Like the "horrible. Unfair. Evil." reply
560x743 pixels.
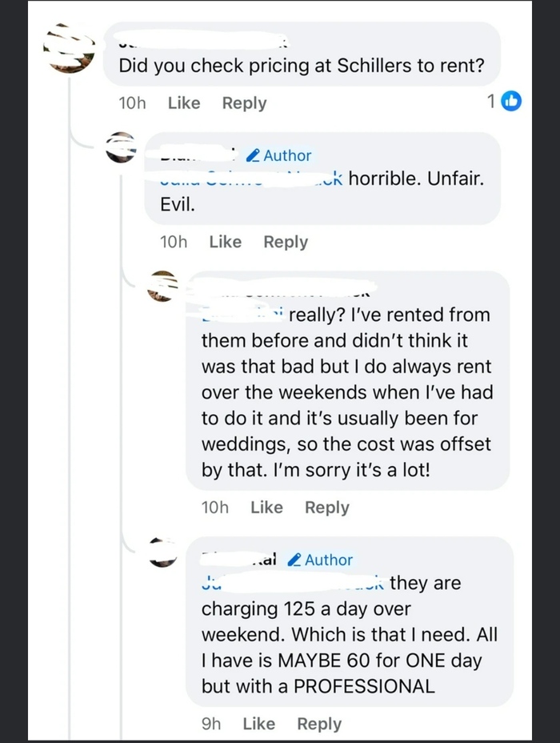click(x=225, y=242)
